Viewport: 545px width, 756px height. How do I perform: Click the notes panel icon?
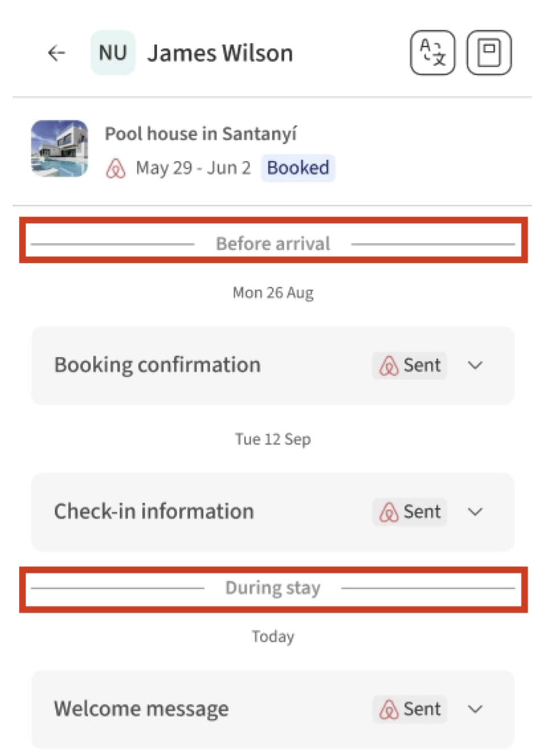[x=489, y=53]
